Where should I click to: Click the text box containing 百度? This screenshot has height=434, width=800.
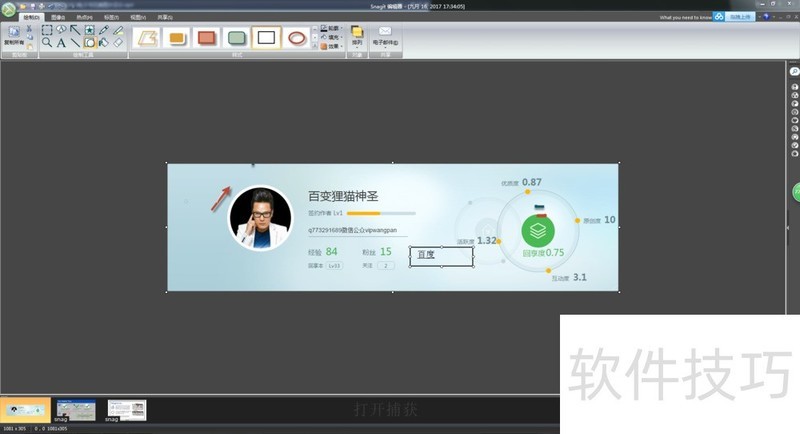(441, 257)
